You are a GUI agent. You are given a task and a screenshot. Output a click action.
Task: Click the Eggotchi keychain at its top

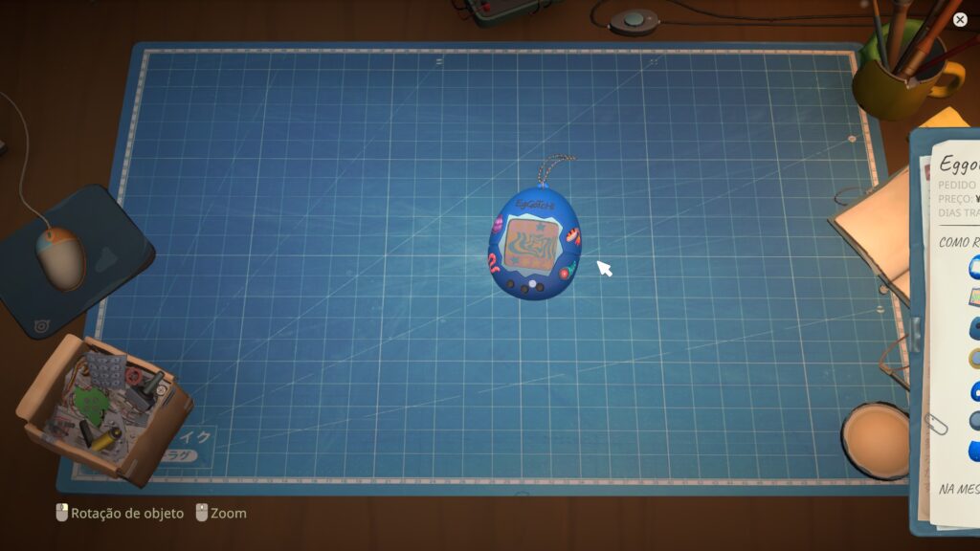tap(554, 168)
